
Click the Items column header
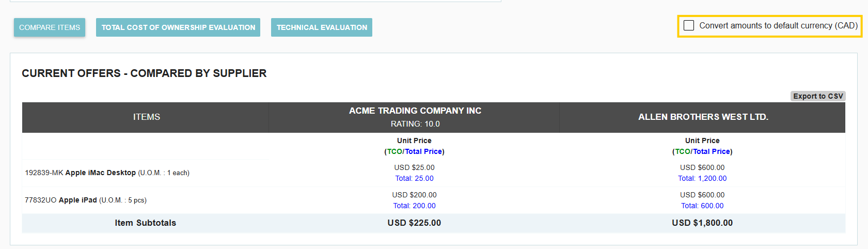pos(147,117)
